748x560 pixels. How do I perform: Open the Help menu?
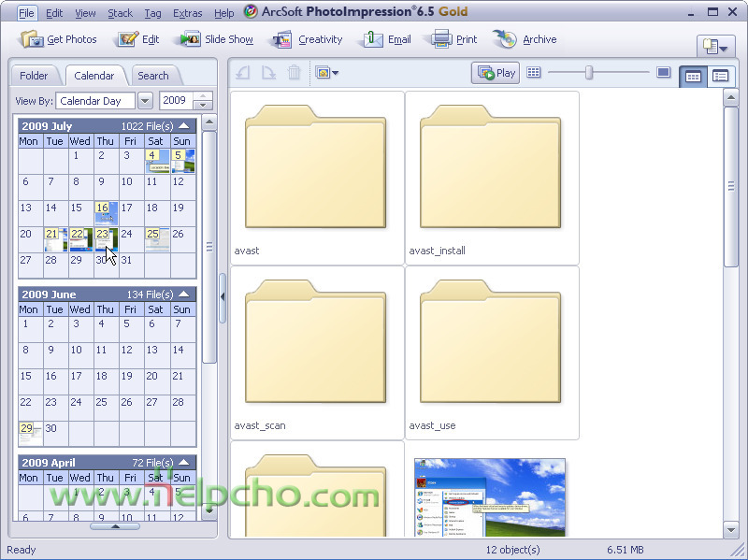coord(223,13)
